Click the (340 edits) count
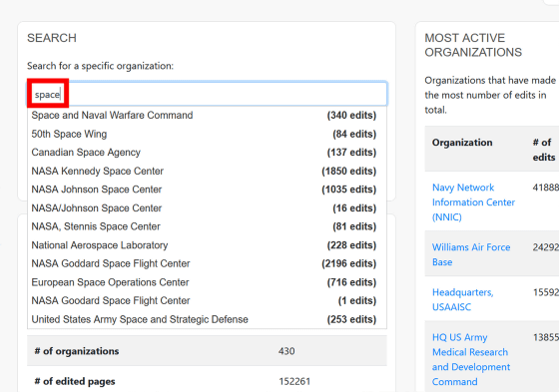Image resolution: width=559 pixels, height=392 pixels. [x=351, y=115]
